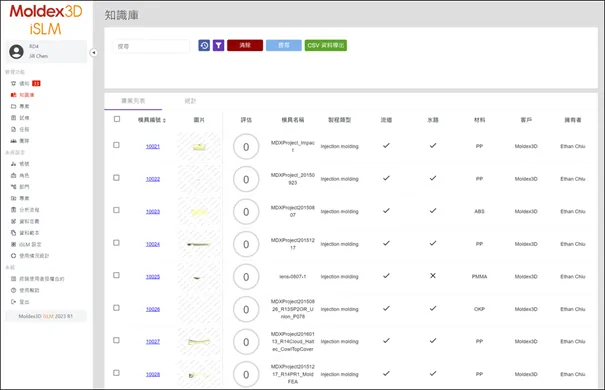Collapse the sidebar with the arrow button
The image size is (605, 390).
pos(94,52)
